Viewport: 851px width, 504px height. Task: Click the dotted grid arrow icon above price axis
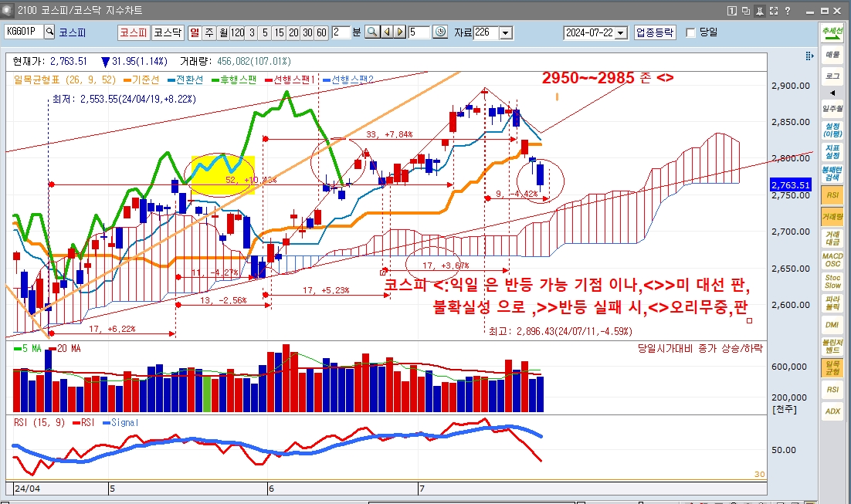tap(809, 56)
